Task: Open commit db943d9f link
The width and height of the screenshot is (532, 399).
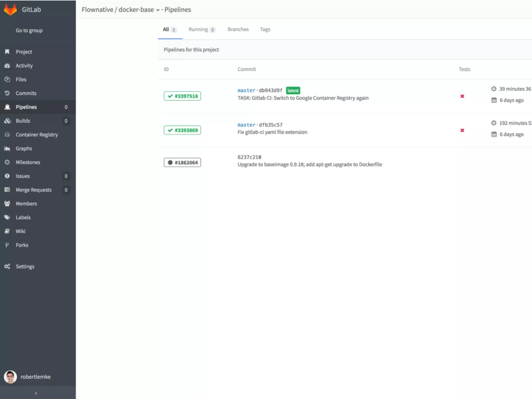Action: pyautogui.click(x=270, y=90)
